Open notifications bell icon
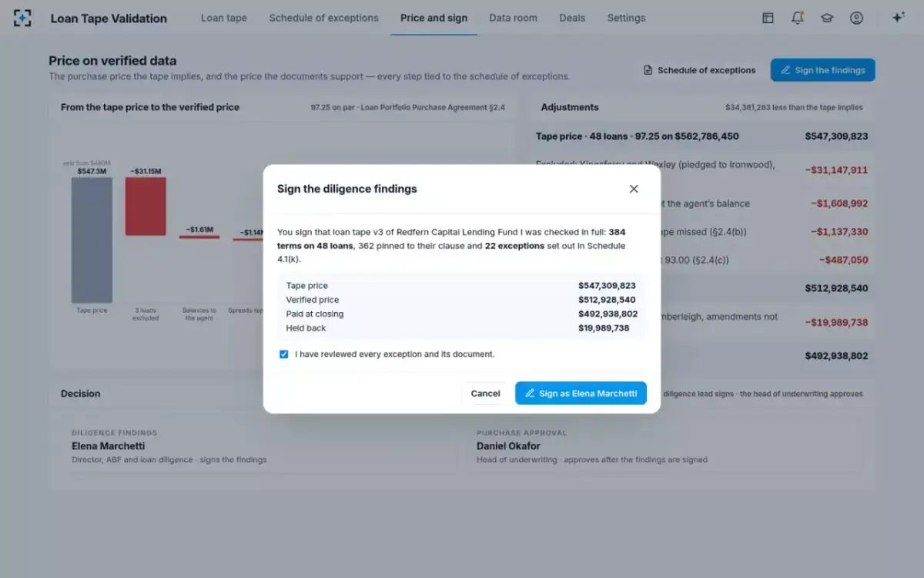924x578 pixels. click(797, 18)
